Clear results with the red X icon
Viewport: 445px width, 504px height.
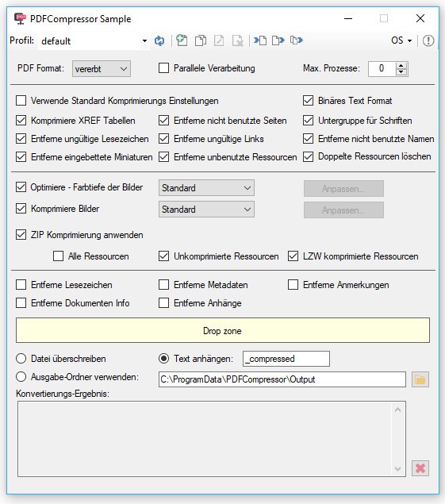[420, 468]
